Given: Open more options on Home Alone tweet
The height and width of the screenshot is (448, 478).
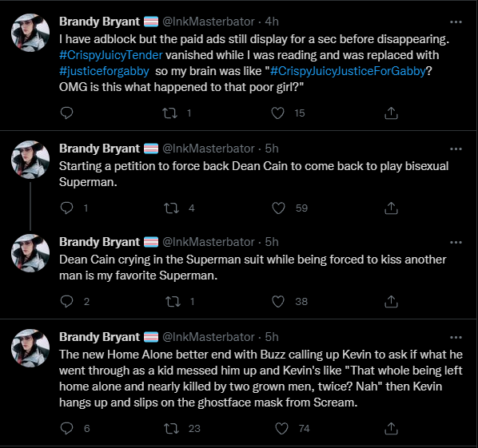Looking at the screenshot, I should (x=456, y=338).
